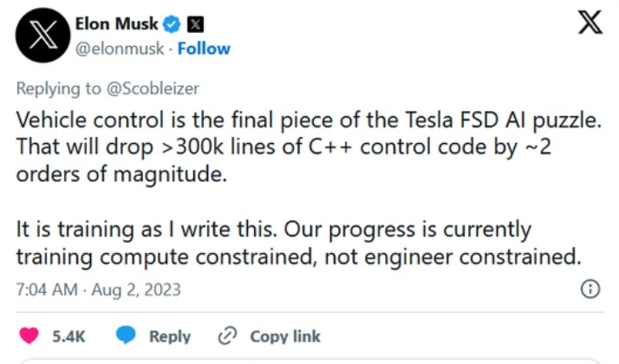Image resolution: width=619 pixels, height=364 pixels.
Task: Follow the @elonmusk account
Action: click(x=204, y=49)
